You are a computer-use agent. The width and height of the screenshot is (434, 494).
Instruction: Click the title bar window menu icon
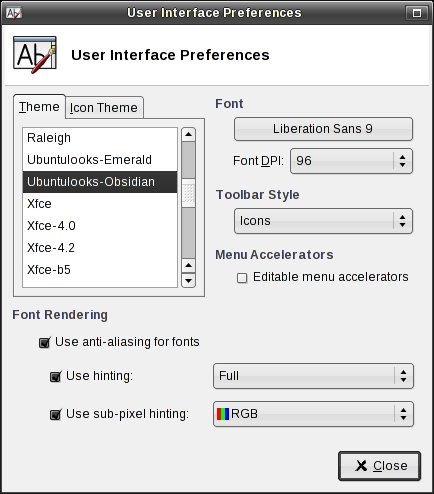(14, 13)
